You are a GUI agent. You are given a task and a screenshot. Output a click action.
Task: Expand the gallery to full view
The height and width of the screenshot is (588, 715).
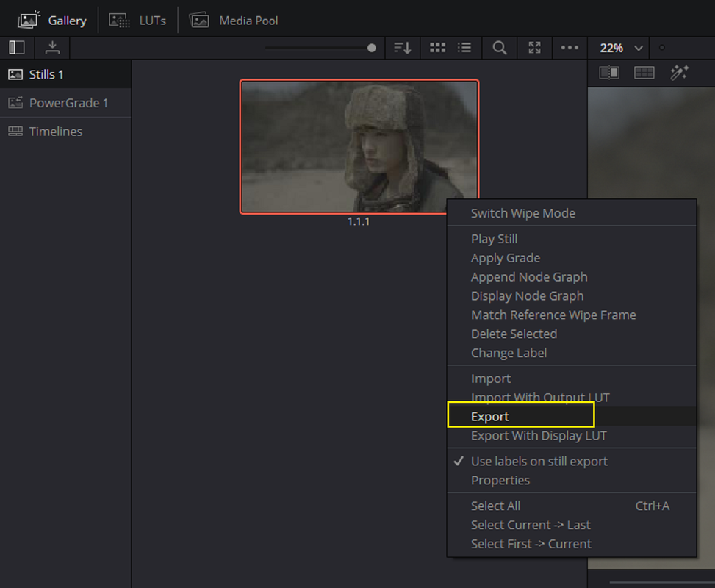point(534,48)
